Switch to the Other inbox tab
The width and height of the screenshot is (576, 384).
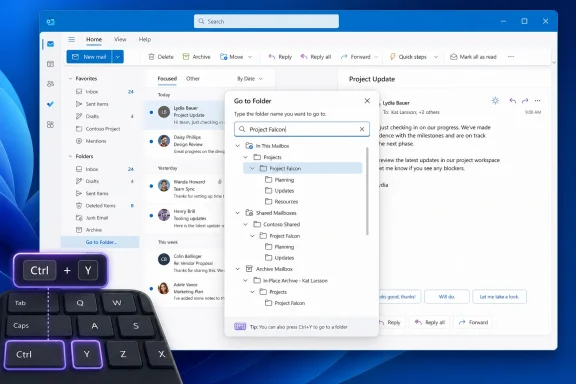click(193, 79)
